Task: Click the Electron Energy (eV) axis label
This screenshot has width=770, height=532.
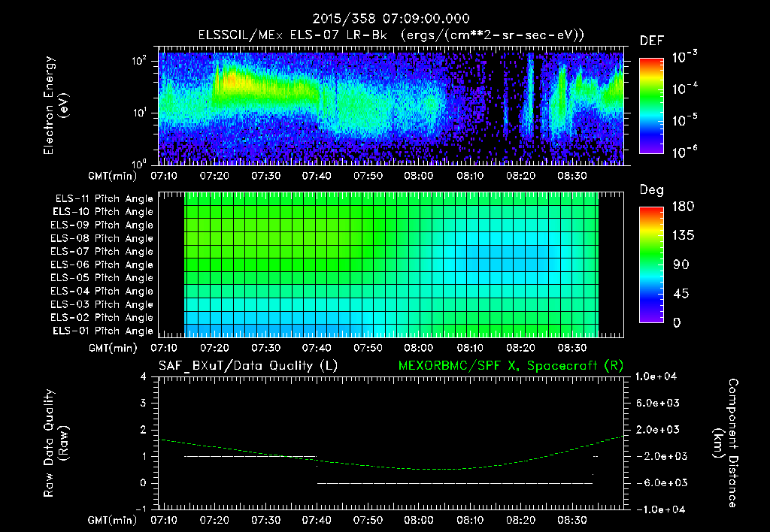Action: coord(56,105)
